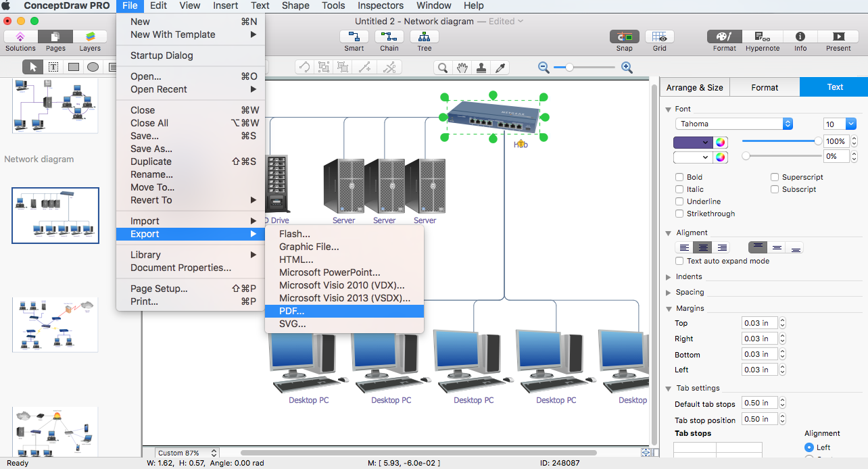Viewport: 868px width, 469px height.
Task: Choose PDF... from Export submenu
Action: tap(344, 311)
